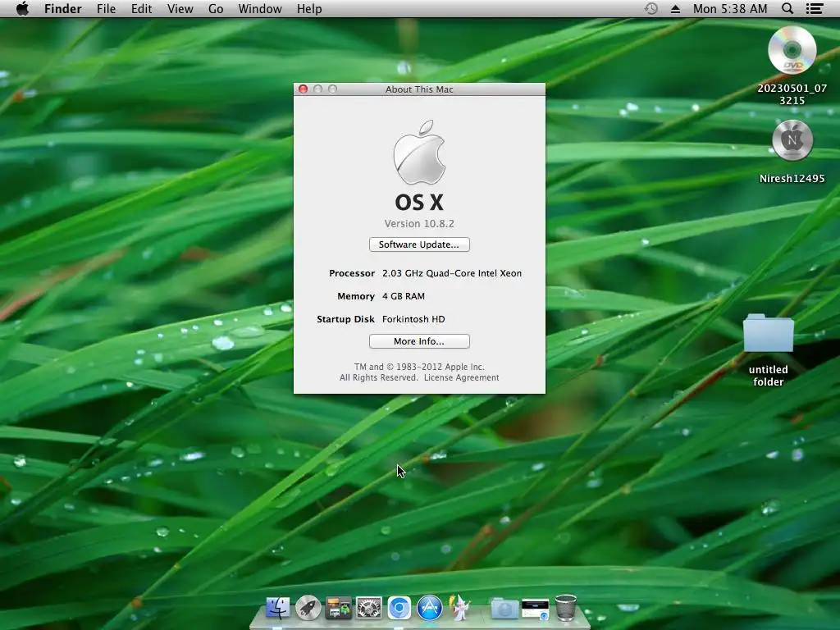Open Notification Center list icon
Screen dimensions: 840x630
[x=815, y=8]
